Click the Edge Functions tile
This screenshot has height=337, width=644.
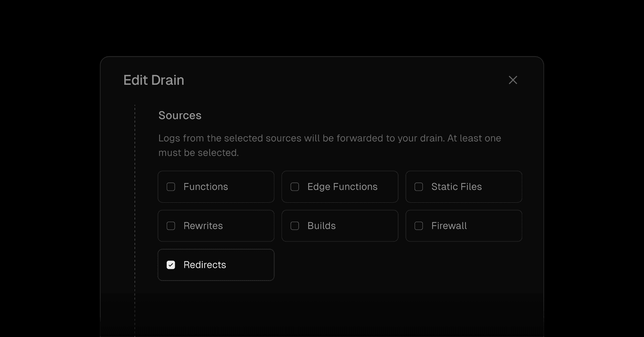click(x=340, y=187)
